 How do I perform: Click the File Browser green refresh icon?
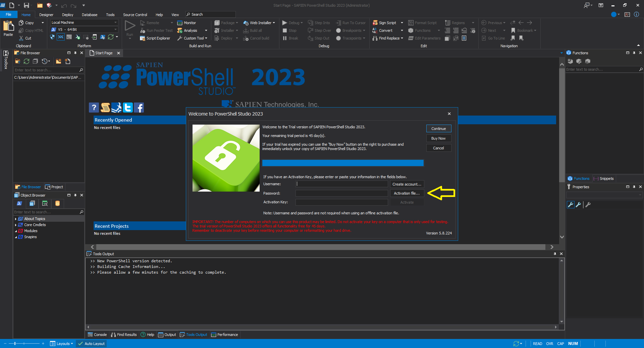pos(26,61)
